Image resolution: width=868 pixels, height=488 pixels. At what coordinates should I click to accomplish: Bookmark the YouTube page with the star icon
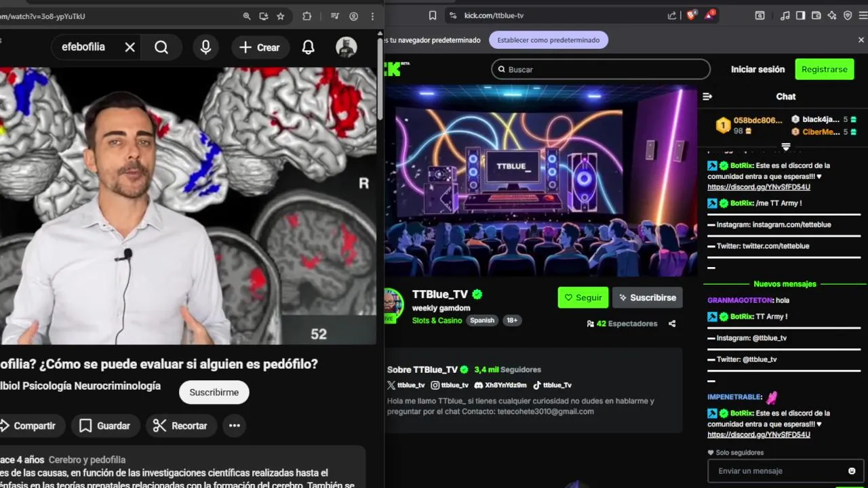[x=281, y=16]
